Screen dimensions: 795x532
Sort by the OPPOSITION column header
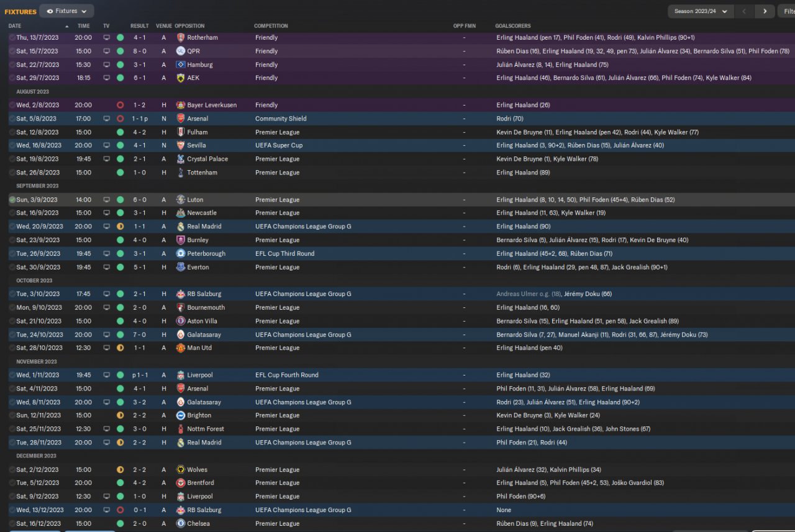coord(189,26)
